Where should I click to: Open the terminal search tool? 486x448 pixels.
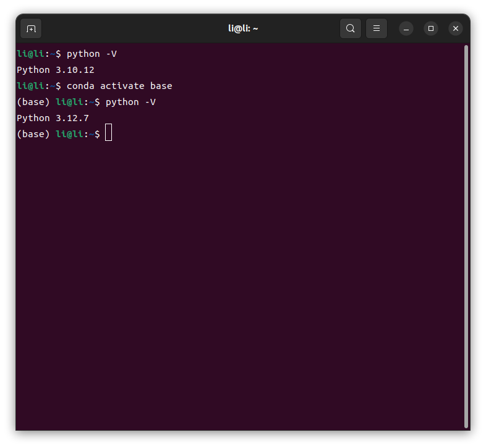(x=350, y=28)
